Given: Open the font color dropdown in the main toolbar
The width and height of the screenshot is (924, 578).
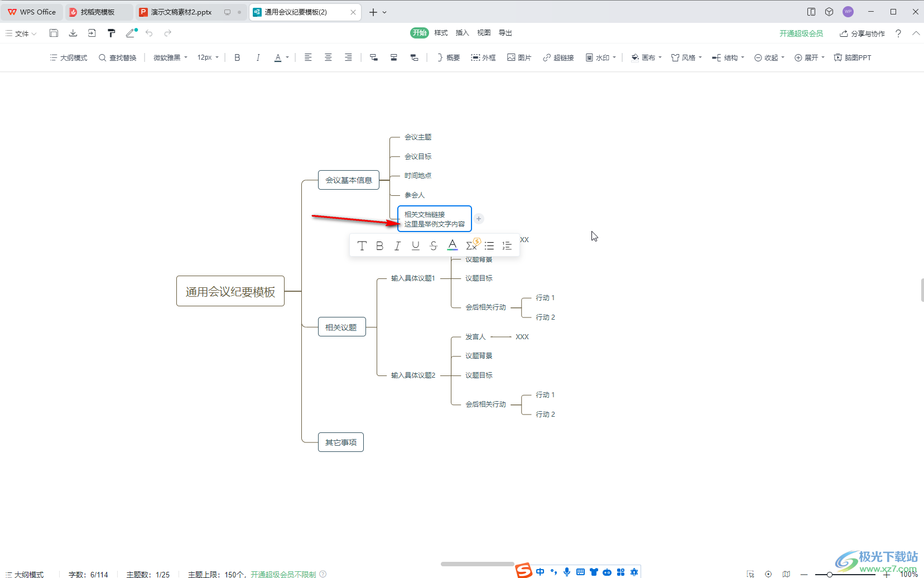Looking at the screenshot, I should (287, 57).
